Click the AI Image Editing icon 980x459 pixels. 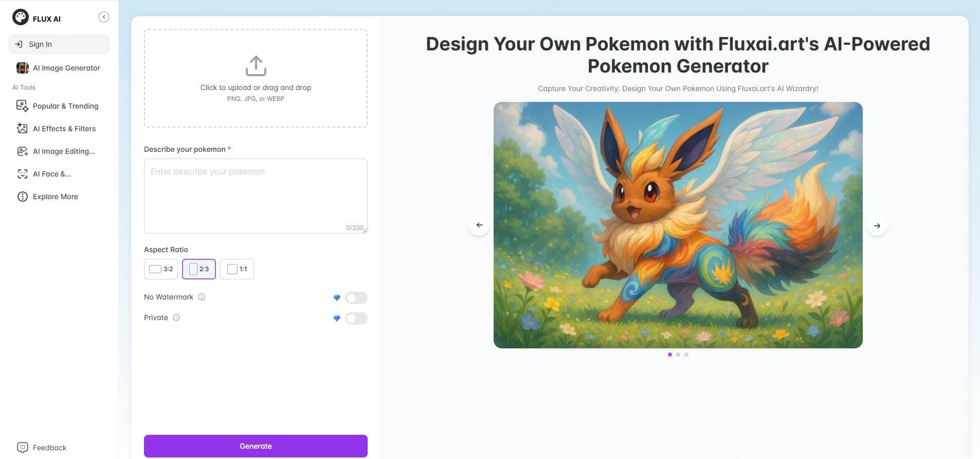[x=22, y=151]
